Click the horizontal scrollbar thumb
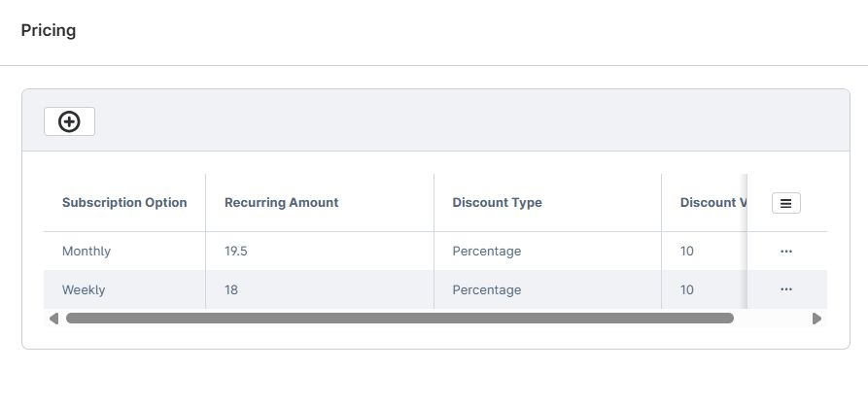 [x=399, y=318]
